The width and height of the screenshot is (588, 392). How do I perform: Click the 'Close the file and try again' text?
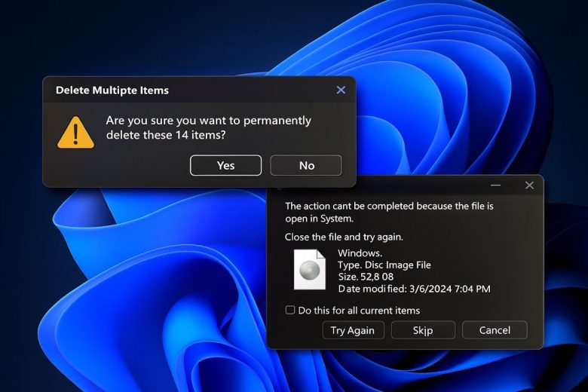coord(344,237)
